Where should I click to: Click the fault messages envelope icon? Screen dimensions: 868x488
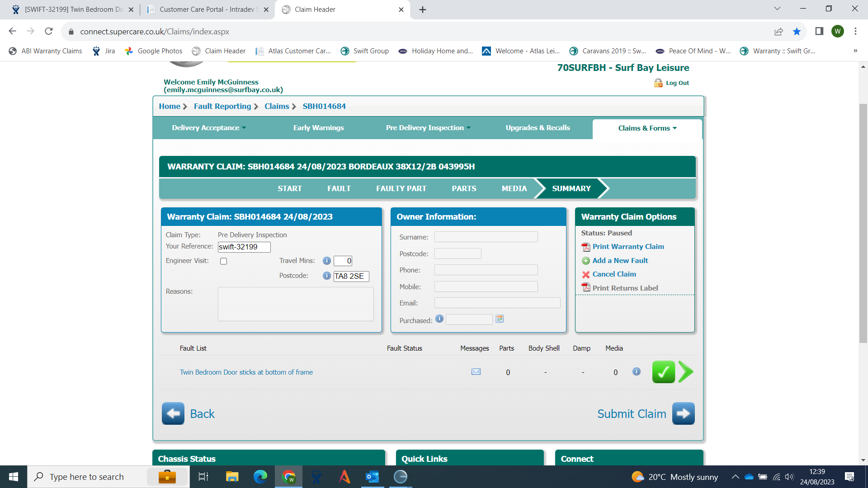click(x=476, y=371)
